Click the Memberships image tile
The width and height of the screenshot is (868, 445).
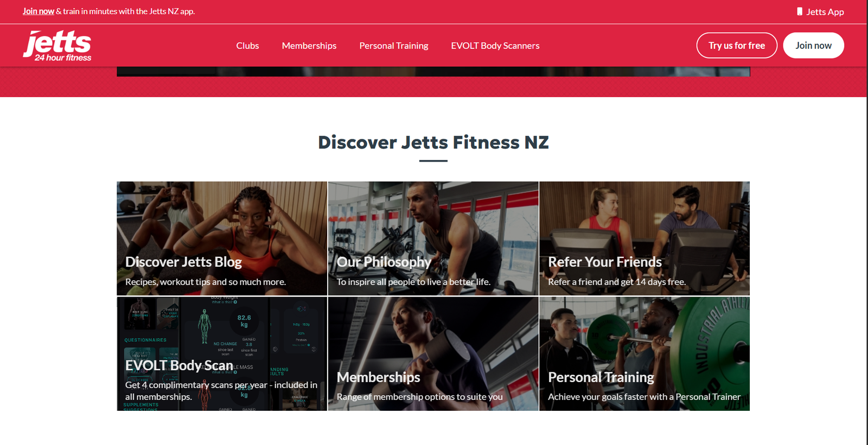click(433, 353)
